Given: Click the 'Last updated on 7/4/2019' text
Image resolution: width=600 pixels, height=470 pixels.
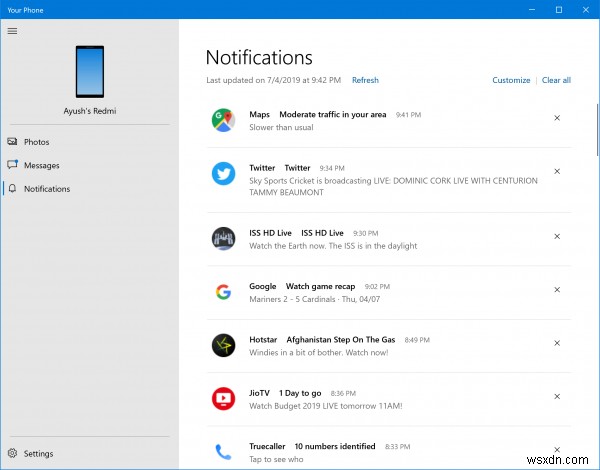Looking at the screenshot, I should (x=273, y=80).
